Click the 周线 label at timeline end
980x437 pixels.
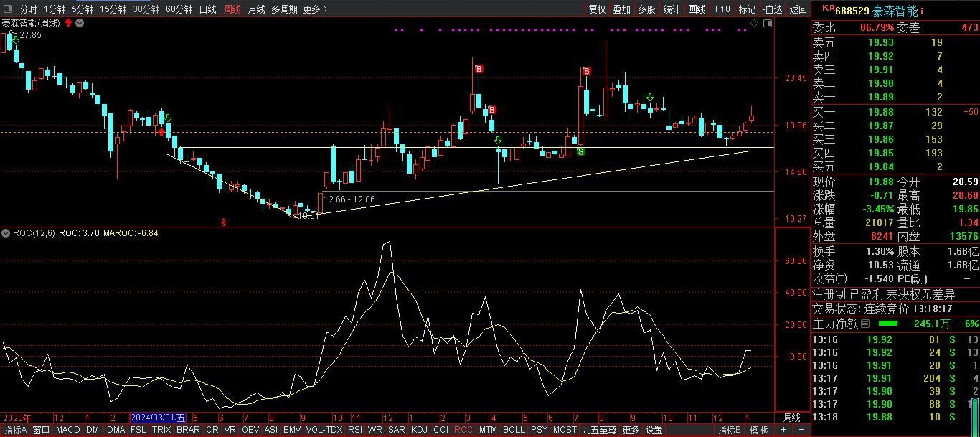(792, 418)
